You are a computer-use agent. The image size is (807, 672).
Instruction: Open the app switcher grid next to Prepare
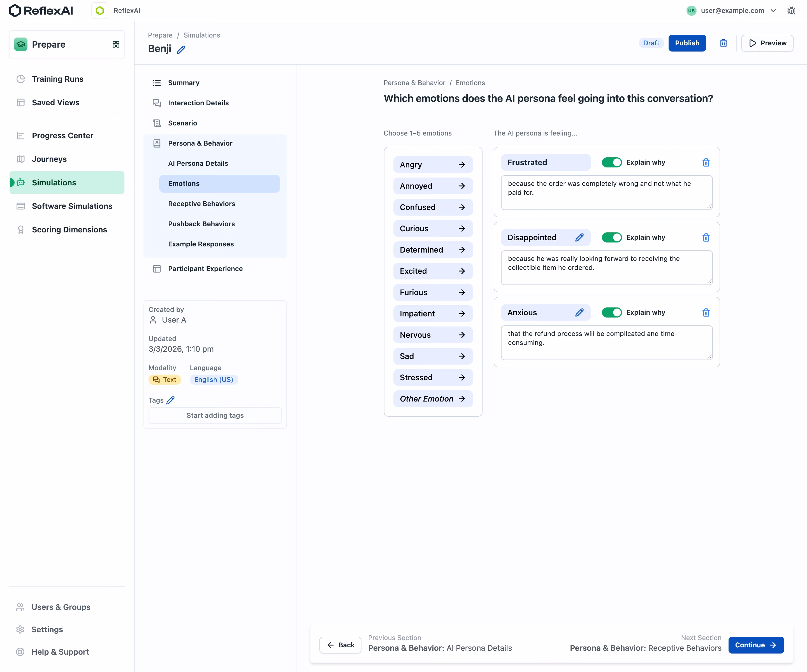[116, 44]
